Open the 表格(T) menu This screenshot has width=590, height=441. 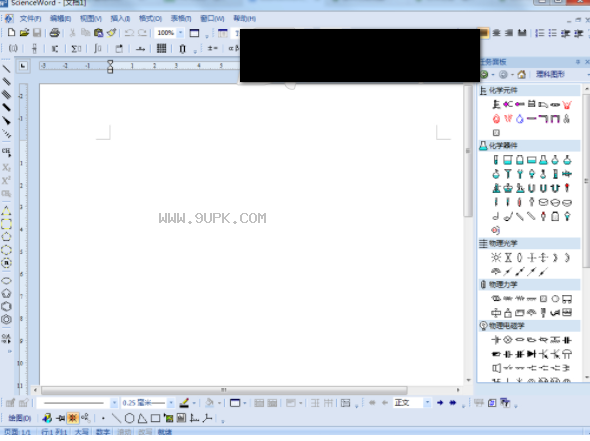pyautogui.click(x=181, y=18)
